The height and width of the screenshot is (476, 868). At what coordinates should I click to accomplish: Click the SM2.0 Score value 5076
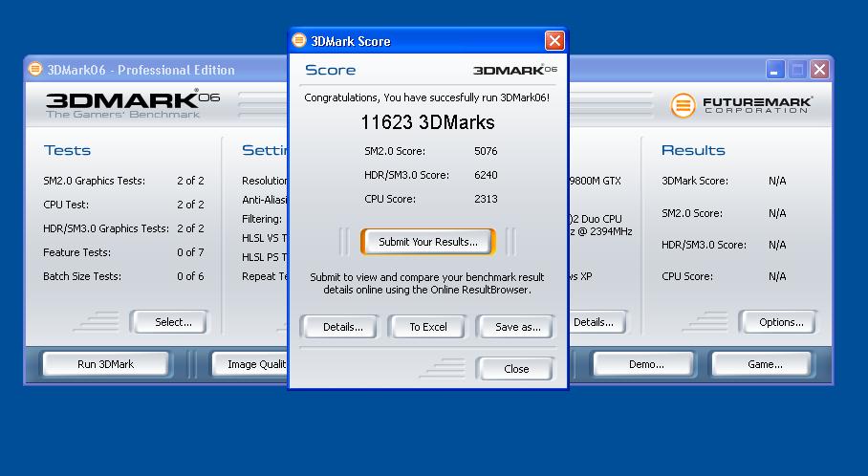pyautogui.click(x=486, y=151)
